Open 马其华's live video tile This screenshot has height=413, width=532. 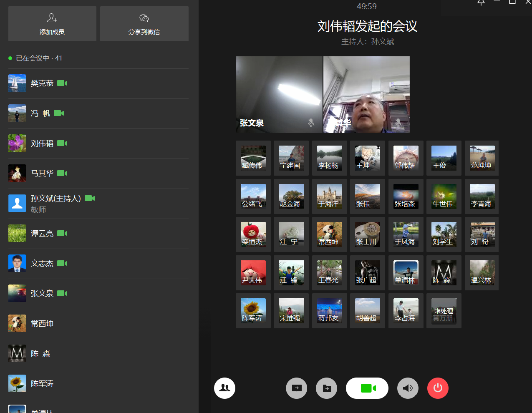[366, 95]
